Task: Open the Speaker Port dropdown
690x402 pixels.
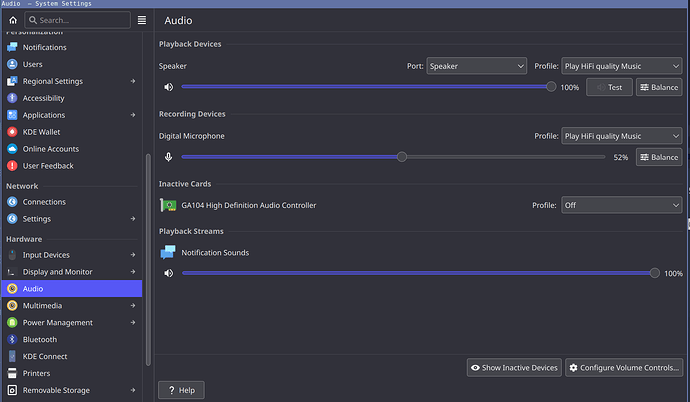Action: point(477,66)
